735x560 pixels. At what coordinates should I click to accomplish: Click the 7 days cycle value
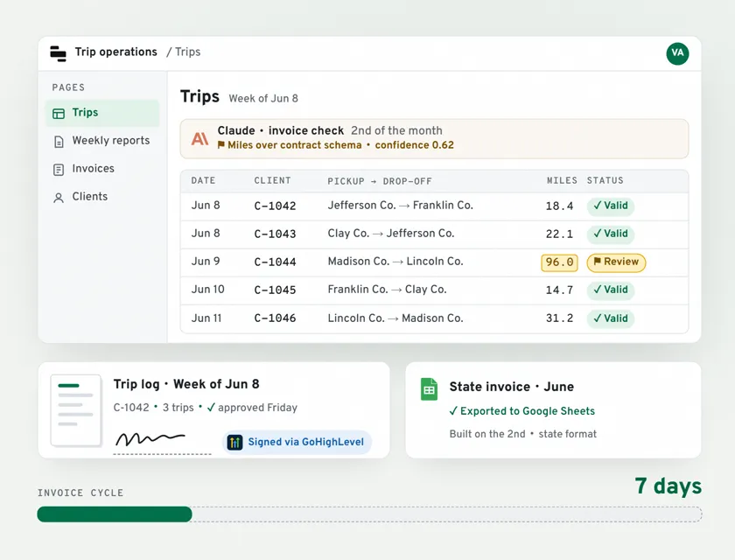pos(668,486)
